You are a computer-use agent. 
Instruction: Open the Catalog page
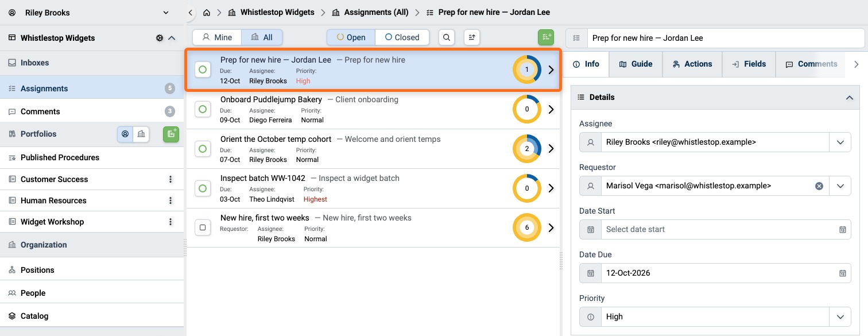(92, 316)
